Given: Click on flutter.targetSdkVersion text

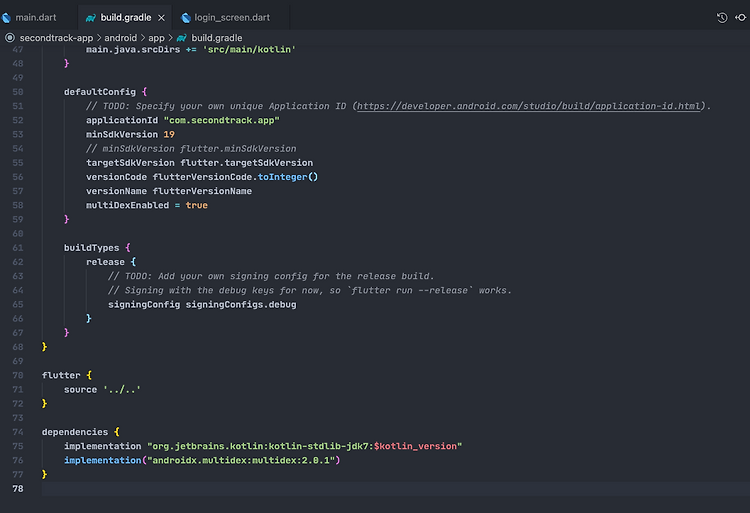Looking at the screenshot, I should pos(247,163).
